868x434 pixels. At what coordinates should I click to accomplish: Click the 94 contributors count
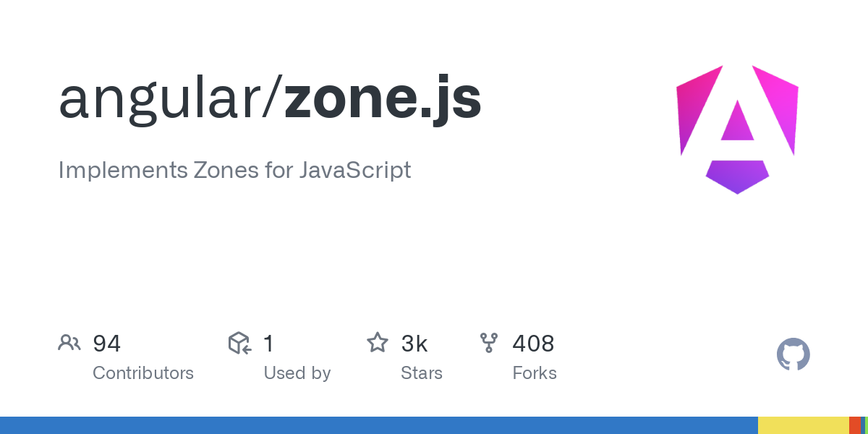[x=106, y=344]
